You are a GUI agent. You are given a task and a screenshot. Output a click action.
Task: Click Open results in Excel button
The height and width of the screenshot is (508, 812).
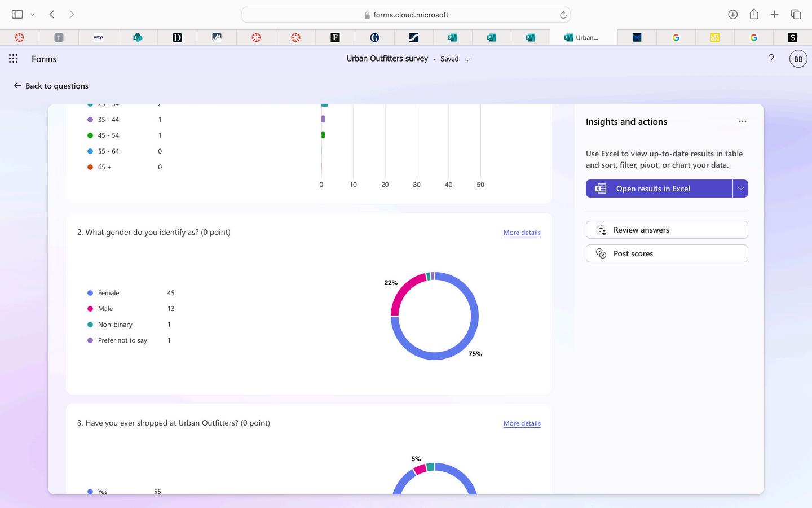point(659,189)
